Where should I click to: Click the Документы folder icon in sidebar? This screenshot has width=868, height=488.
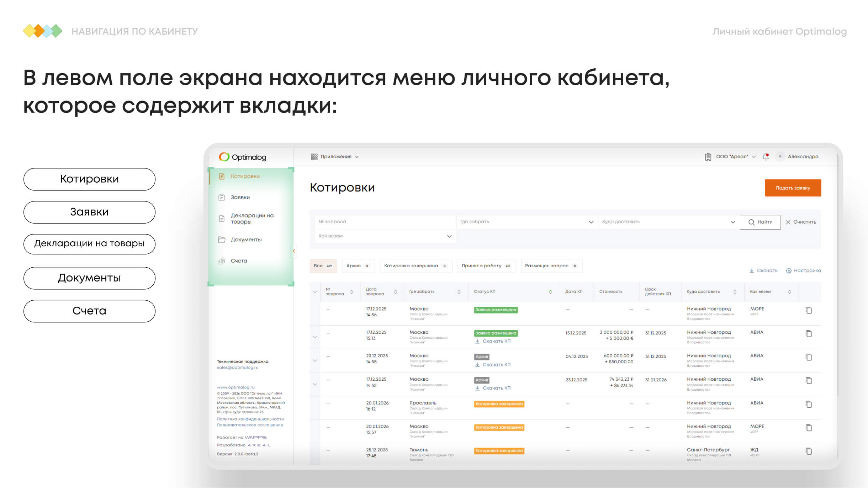tap(222, 240)
